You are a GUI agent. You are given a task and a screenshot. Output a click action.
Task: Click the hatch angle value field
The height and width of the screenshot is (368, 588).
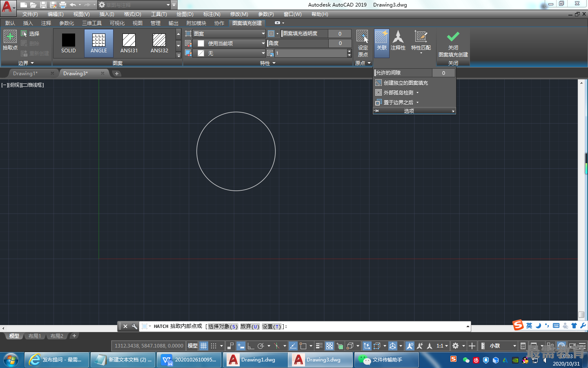[x=340, y=43]
